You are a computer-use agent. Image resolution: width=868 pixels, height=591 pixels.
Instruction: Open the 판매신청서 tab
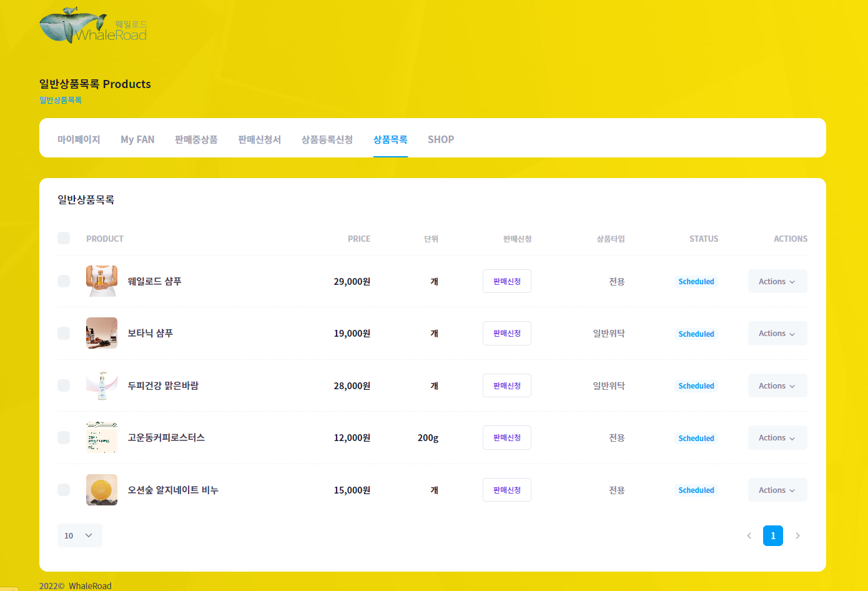(259, 139)
